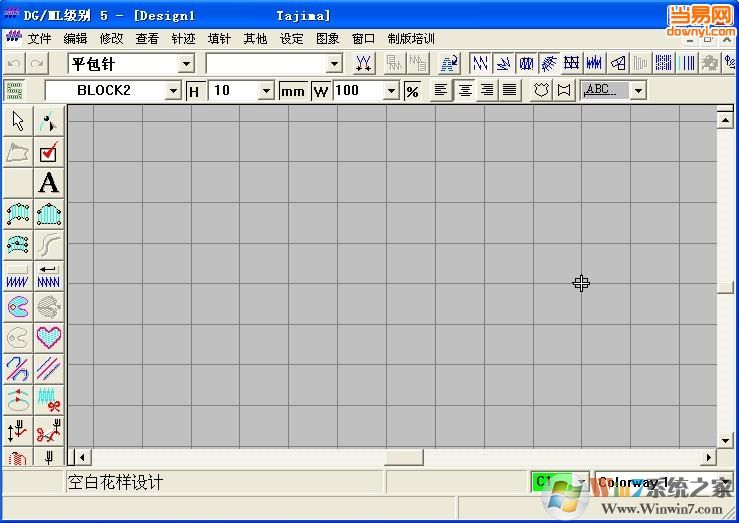
Task: Open the height value 10 dropdown
Action: [x=266, y=91]
